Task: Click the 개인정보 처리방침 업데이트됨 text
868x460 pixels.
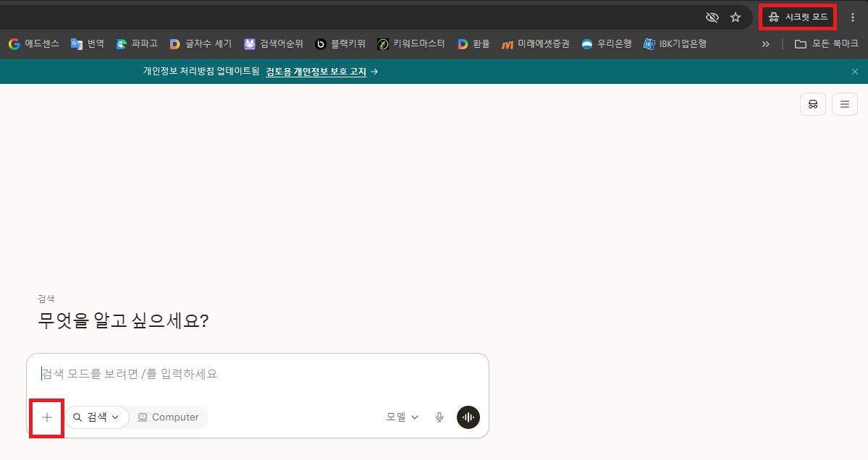Action: (201, 72)
